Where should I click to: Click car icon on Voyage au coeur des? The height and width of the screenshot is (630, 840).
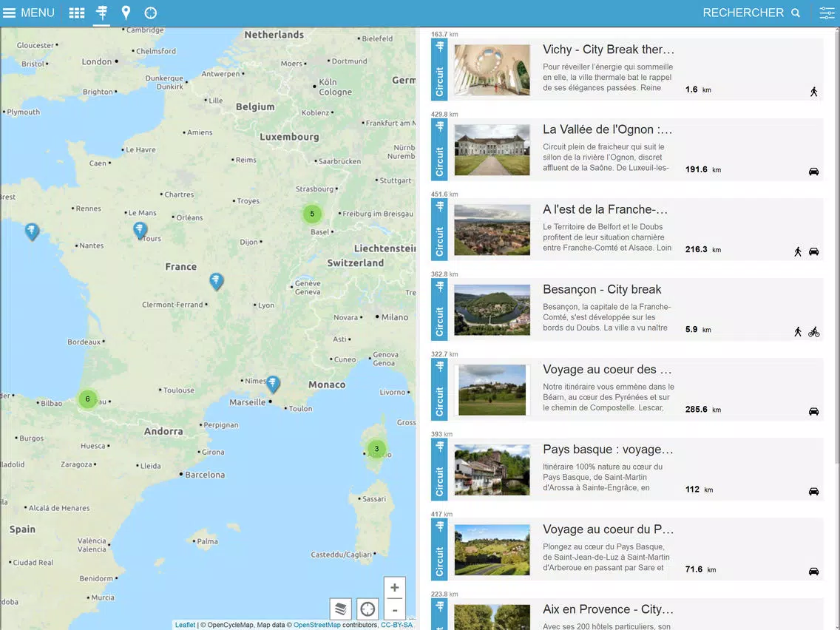click(813, 411)
